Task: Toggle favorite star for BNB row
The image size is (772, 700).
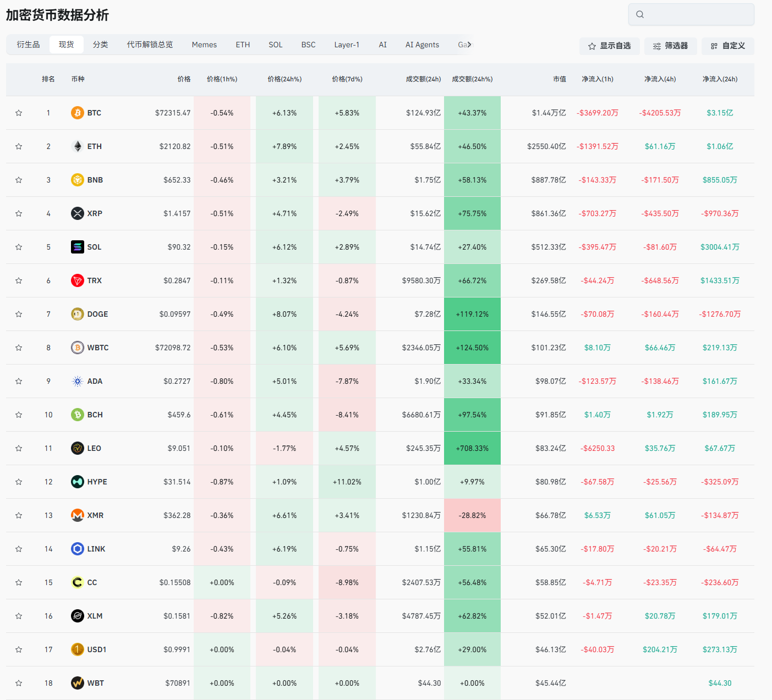Action: coord(19,180)
